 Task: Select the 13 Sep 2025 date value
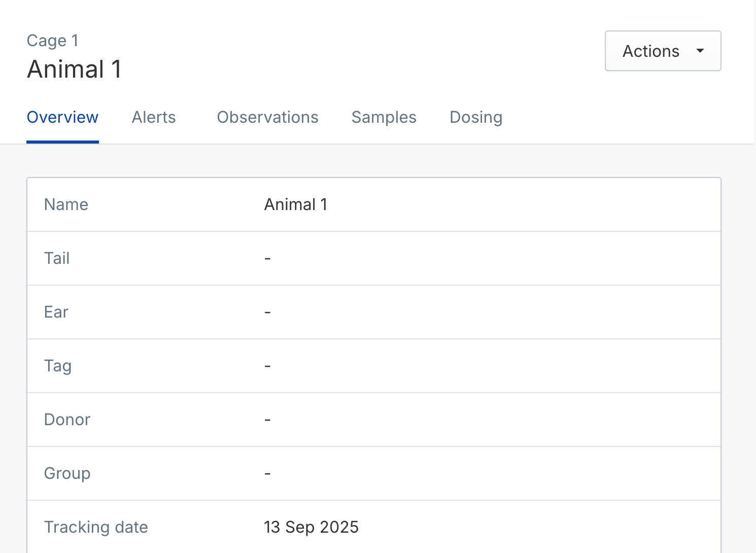click(311, 527)
